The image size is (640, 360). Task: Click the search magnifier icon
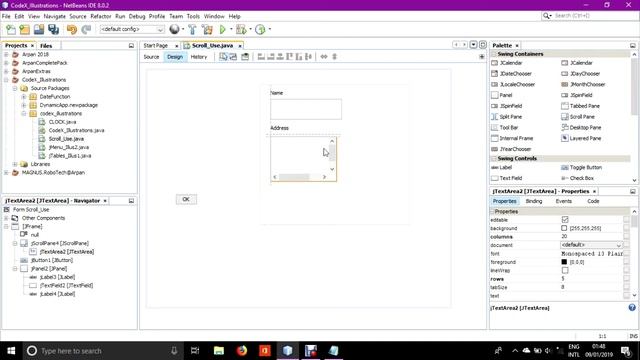pos(547,16)
